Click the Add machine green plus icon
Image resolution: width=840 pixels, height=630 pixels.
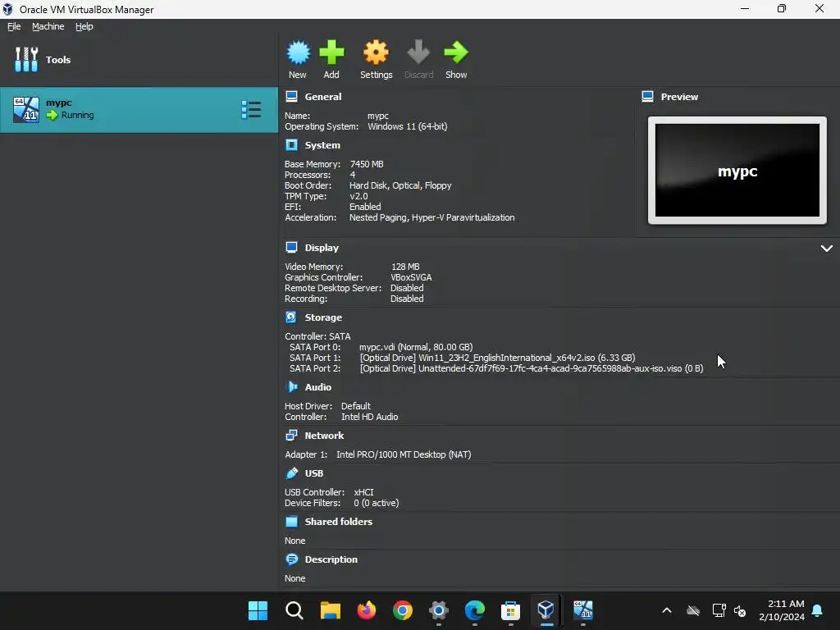coord(331,52)
